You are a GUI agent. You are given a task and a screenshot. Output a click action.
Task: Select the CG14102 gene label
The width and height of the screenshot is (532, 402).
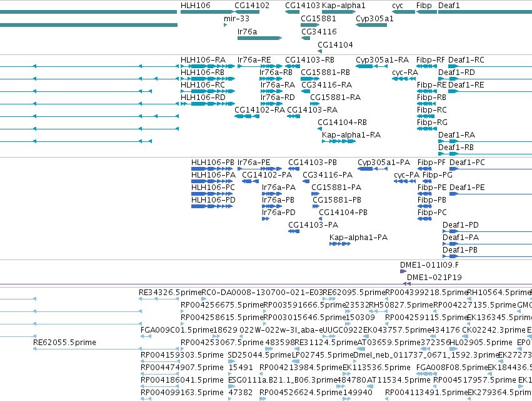252,6
